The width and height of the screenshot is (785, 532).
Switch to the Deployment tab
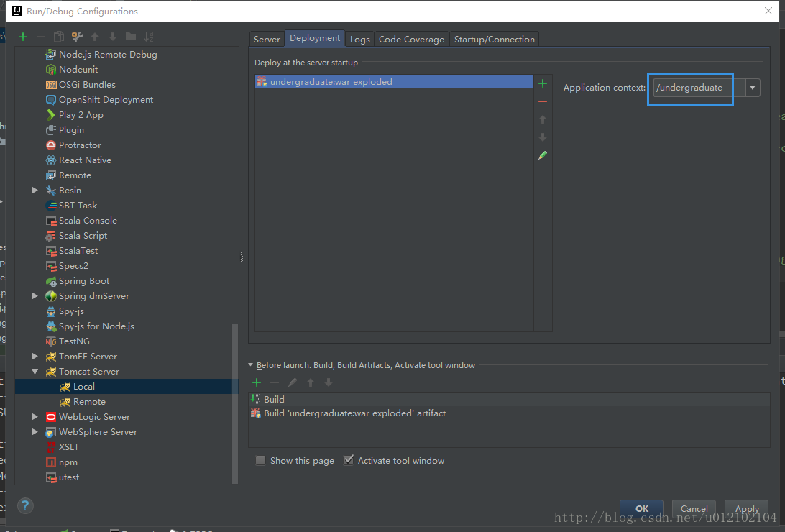tap(315, 38)
